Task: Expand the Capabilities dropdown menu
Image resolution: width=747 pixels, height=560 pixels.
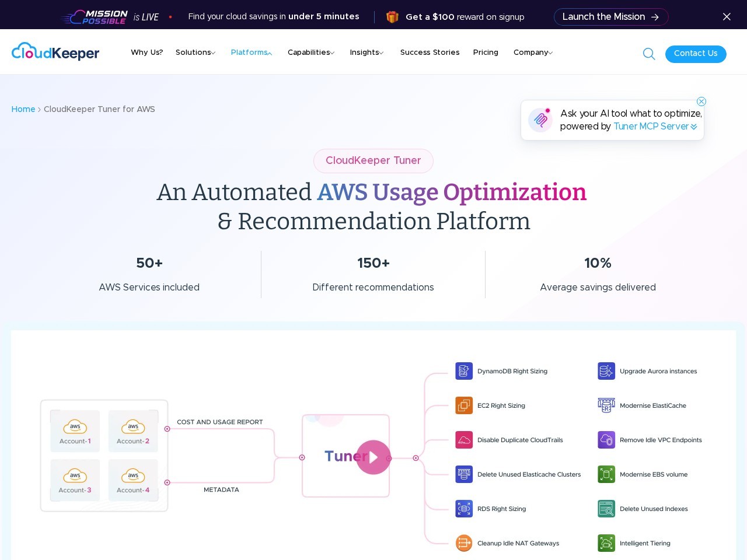Action: point(311,52)
